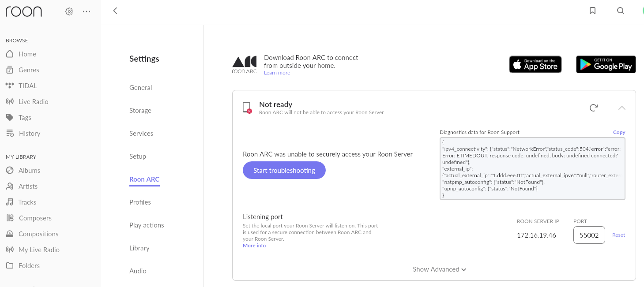Collapse the Not ready panel chevron
The height and width of the screenshot is (287, 644).
pyautogui.click(x=622, y=108)
